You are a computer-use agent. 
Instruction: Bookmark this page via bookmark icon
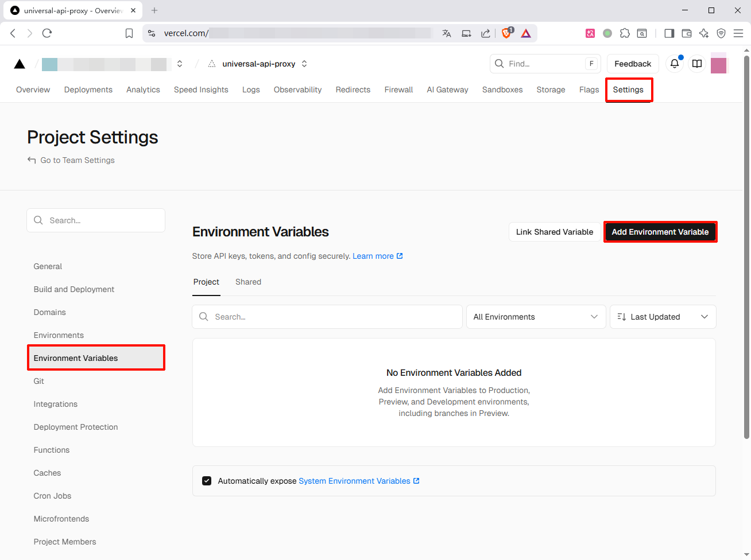pyautogui.click(x=129, y=33)
